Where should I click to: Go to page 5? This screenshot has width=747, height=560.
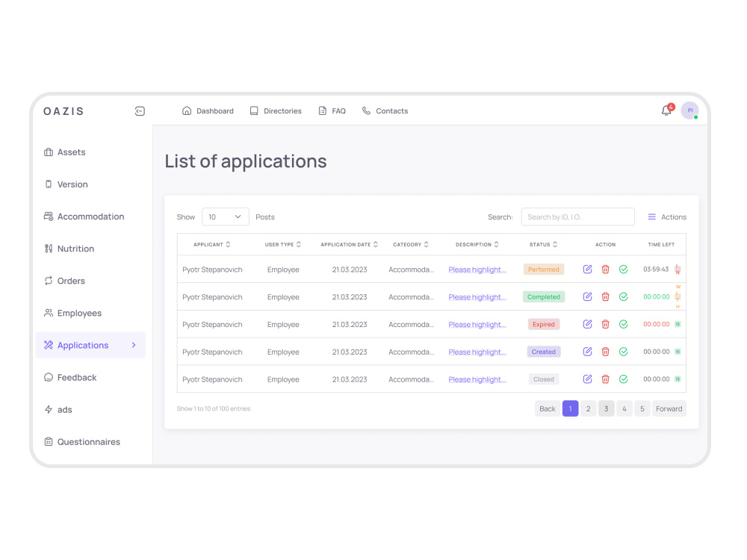click(642, 408)
